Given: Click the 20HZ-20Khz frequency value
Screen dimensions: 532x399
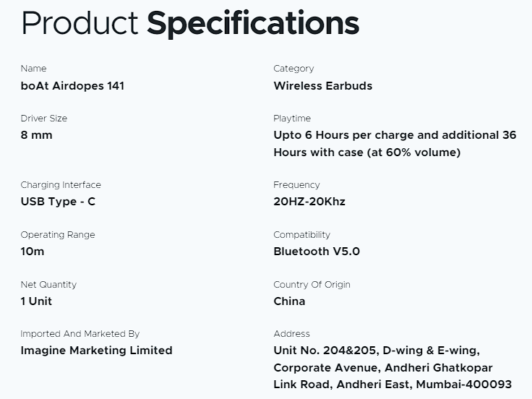Looking at the screenshot, I should point(309,201).
